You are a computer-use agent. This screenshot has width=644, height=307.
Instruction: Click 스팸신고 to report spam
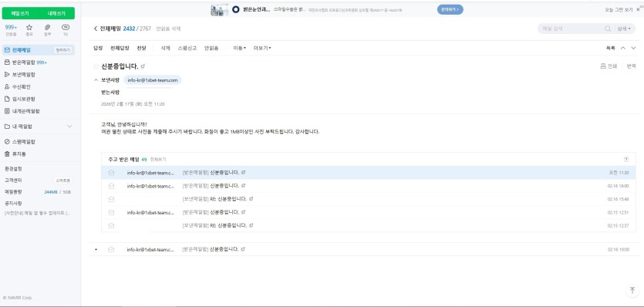point(187,48)
